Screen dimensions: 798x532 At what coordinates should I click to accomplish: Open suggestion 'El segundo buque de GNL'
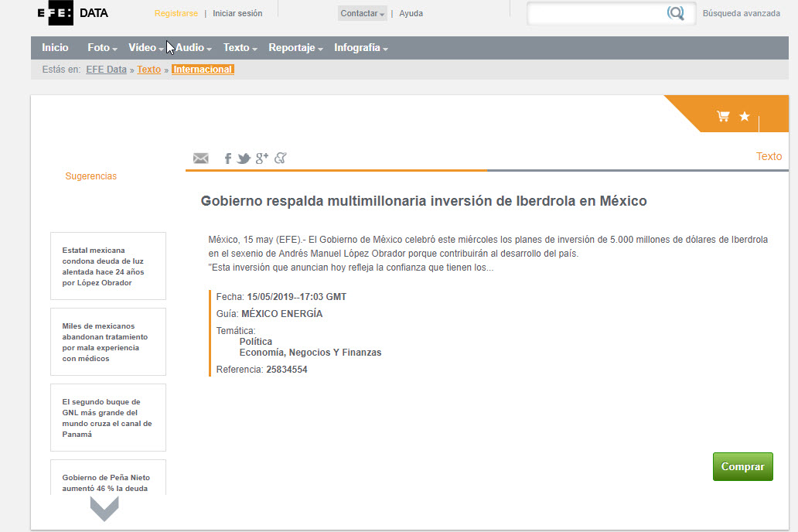click(x=108, y=418)
